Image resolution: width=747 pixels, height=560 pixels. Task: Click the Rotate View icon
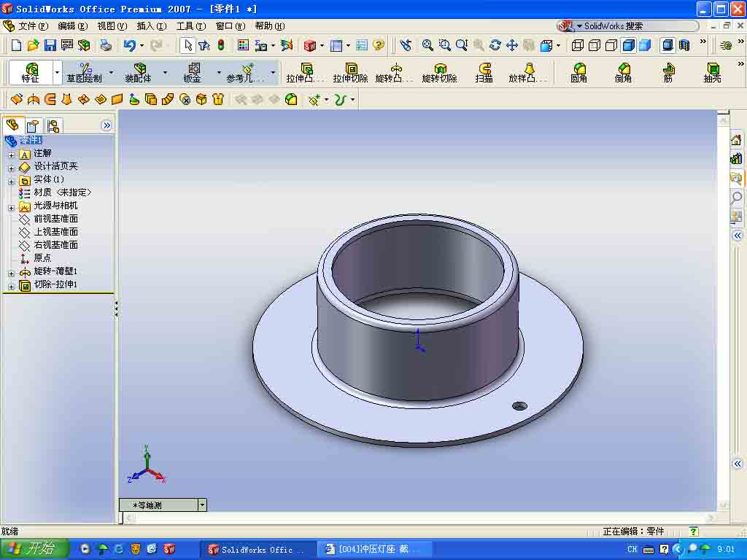495,45
